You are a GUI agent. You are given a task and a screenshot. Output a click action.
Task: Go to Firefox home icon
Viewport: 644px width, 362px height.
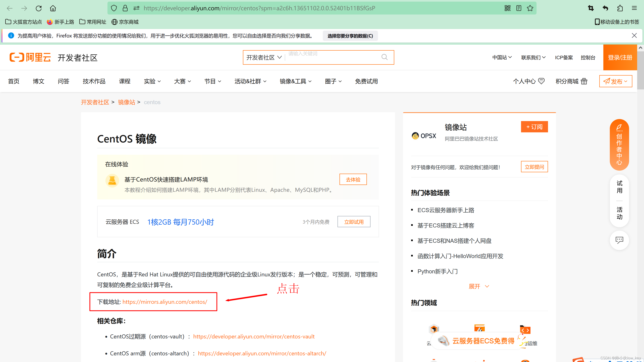(53, 8)
